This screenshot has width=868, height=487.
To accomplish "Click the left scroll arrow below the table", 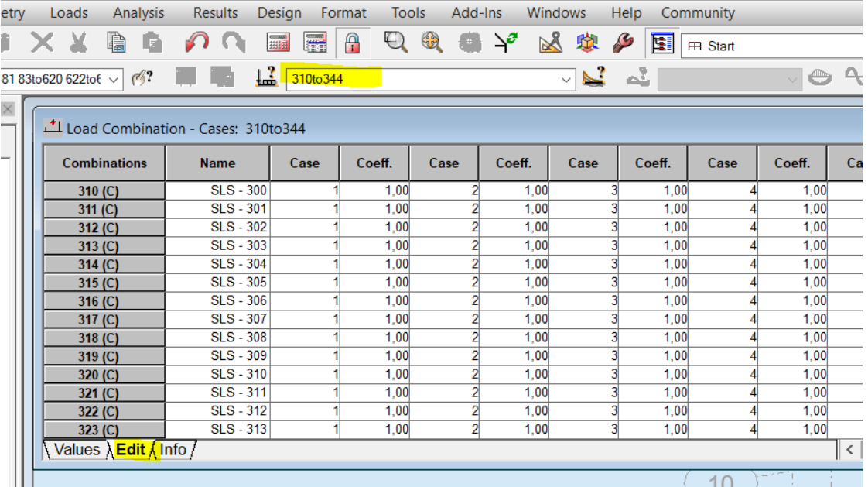I will point(851,450).
